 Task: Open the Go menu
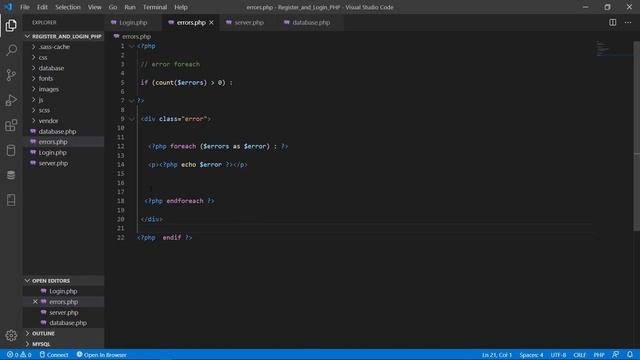pos(113,7)
